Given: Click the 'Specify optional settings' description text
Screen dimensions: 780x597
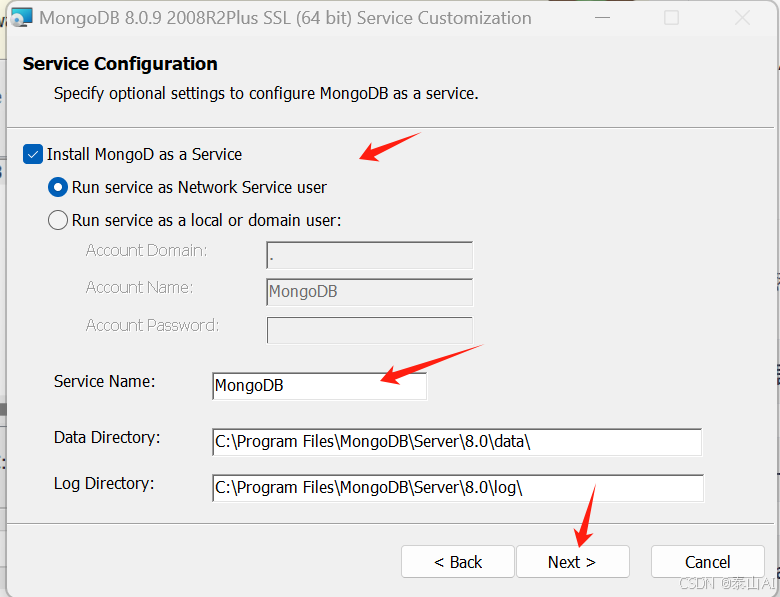Looking at the screenshot, I should point(266,94).
